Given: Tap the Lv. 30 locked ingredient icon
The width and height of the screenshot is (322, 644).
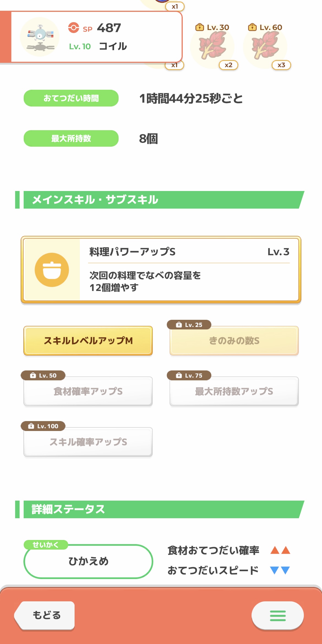Looking at the screenshot, I should pyautogui.click(x=212, y=46).
